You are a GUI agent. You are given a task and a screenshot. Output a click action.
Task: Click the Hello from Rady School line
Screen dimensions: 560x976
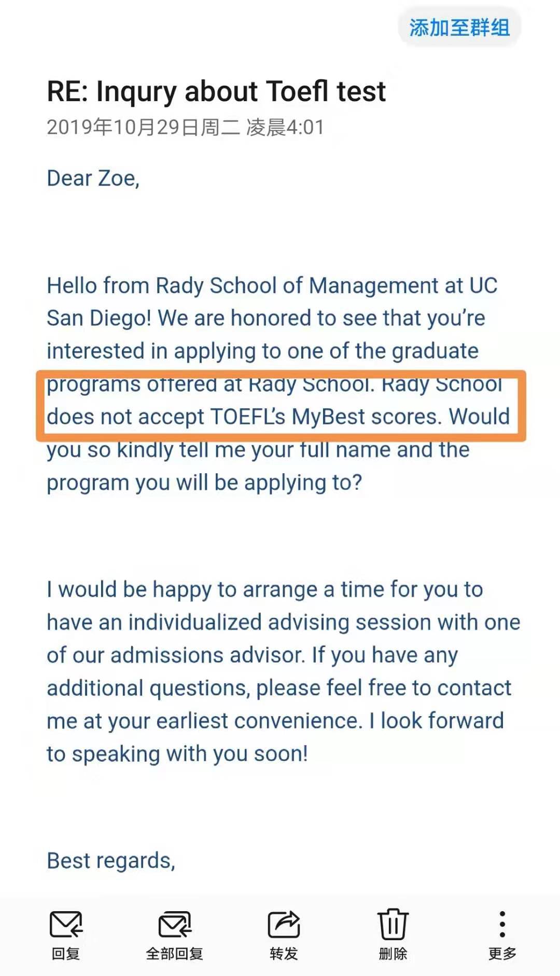[272, 285]
